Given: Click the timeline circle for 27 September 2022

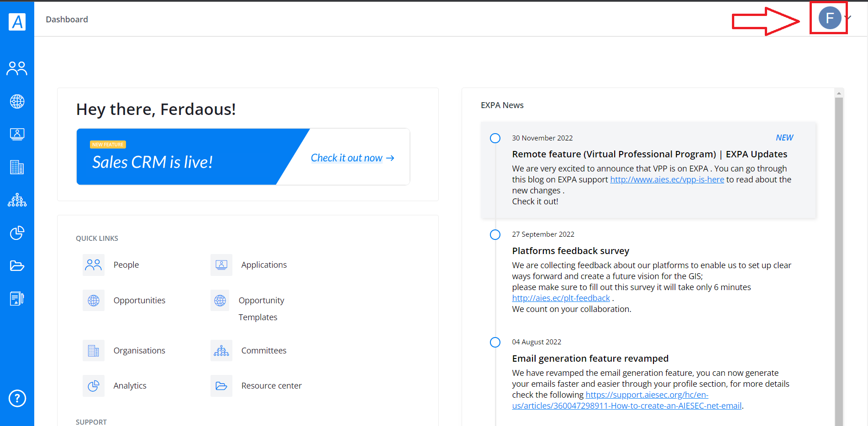Looking at the screenshot, I should (x=495, y=234).
